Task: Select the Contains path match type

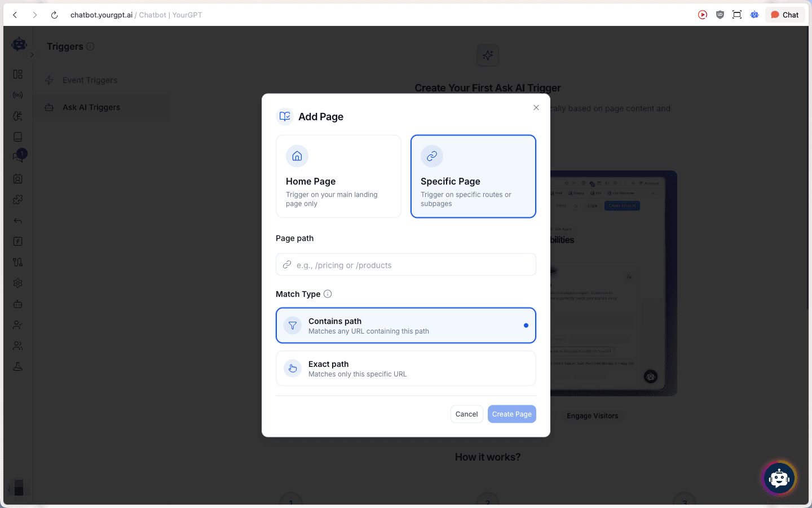Action: tap(405, 325)
